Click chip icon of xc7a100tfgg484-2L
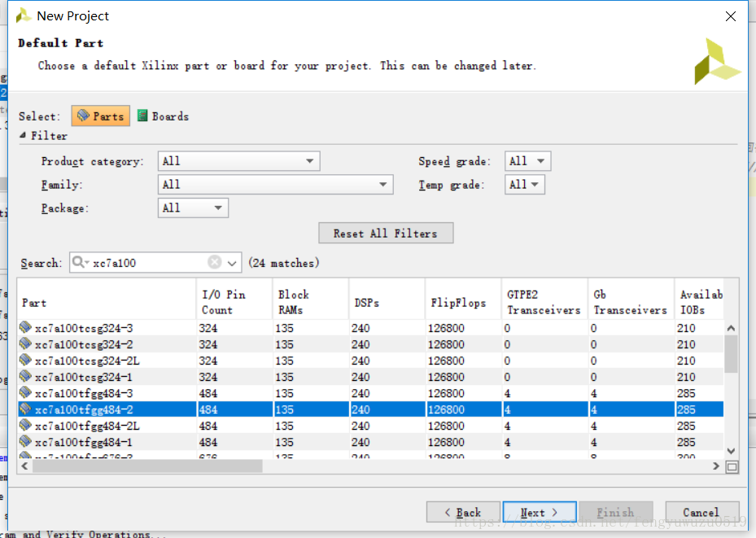The image size is (756, 538). tap(25, 426)
